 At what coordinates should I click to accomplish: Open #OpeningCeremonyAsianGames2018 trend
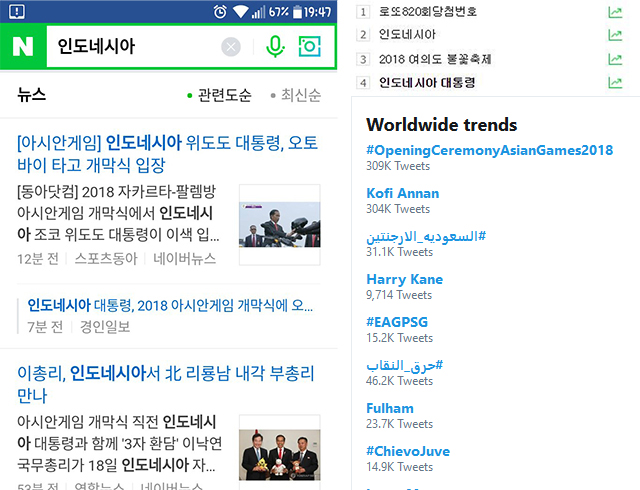coord(489,150)
